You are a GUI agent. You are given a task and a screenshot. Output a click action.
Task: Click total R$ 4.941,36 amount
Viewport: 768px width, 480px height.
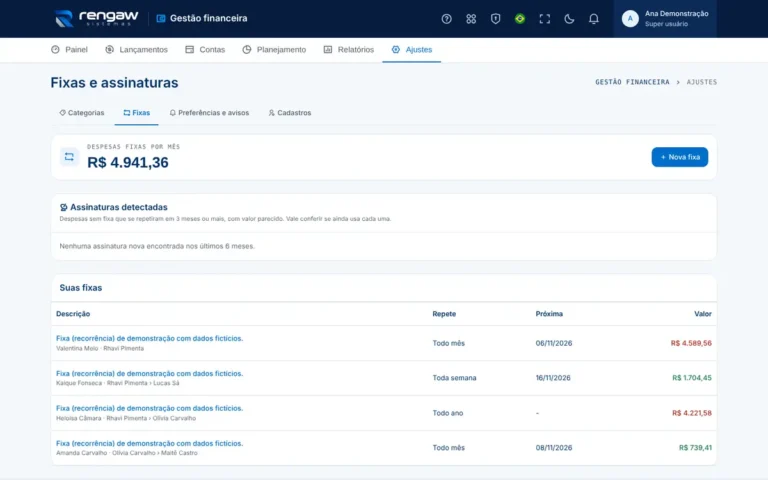click(128, 163)
